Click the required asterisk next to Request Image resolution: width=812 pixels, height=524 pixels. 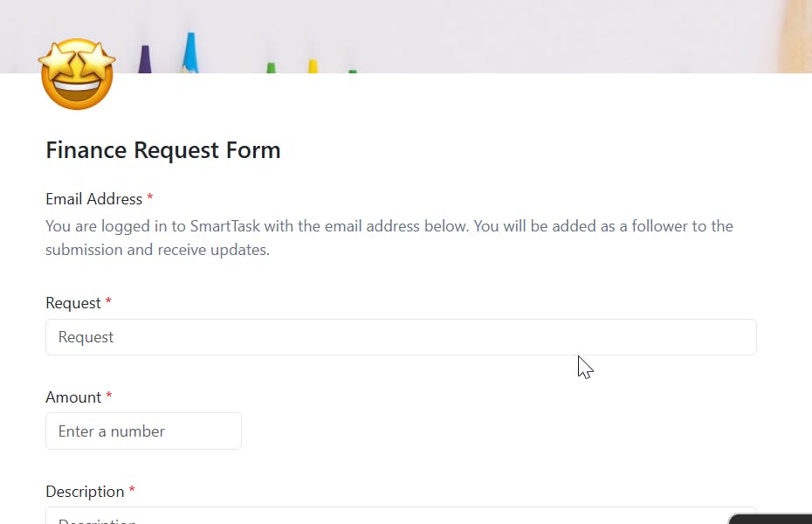108,303
